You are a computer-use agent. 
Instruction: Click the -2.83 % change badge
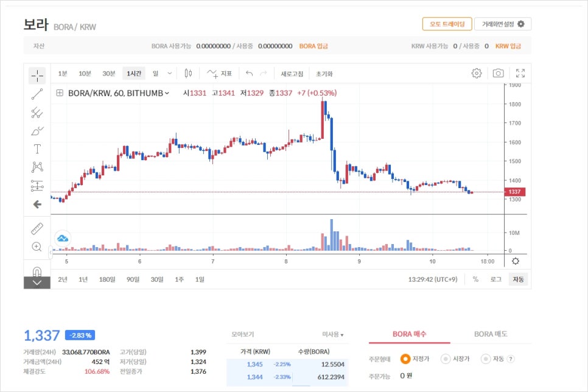[x=80, y=335]
